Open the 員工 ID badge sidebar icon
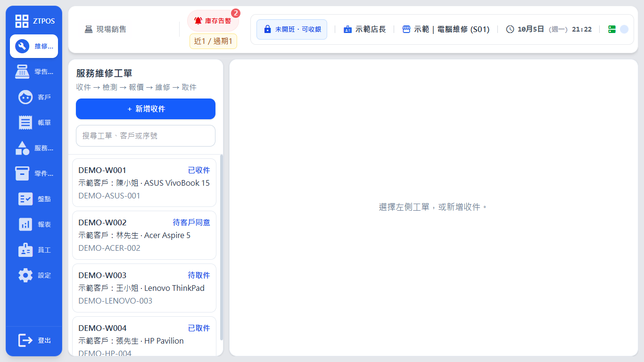The image size is (644, 362). tap(25, 250)
